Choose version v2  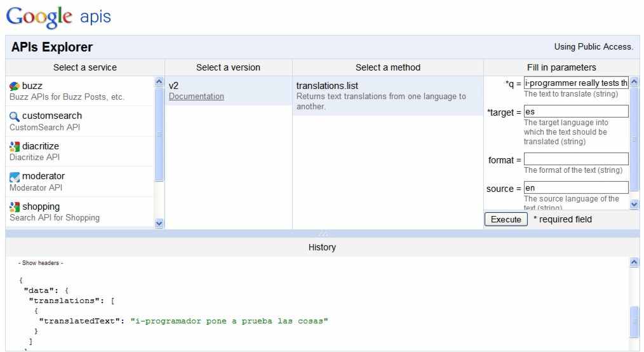click(x=229, y=91)
